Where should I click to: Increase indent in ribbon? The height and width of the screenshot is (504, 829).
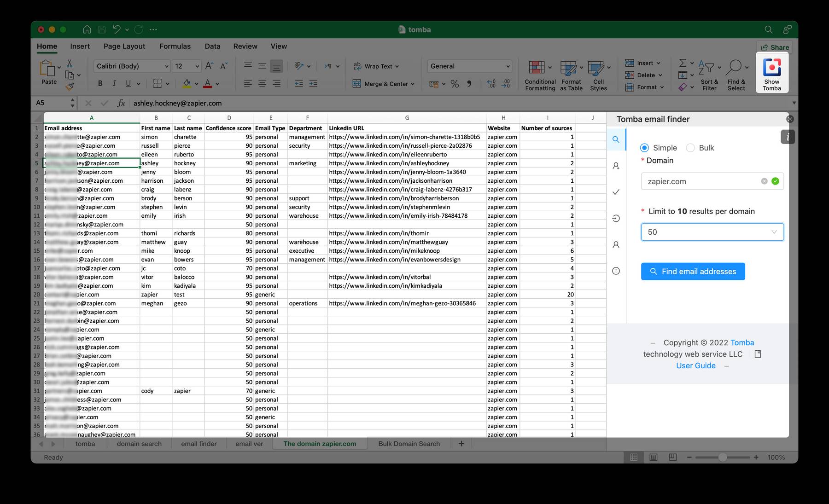coord(313,84)
